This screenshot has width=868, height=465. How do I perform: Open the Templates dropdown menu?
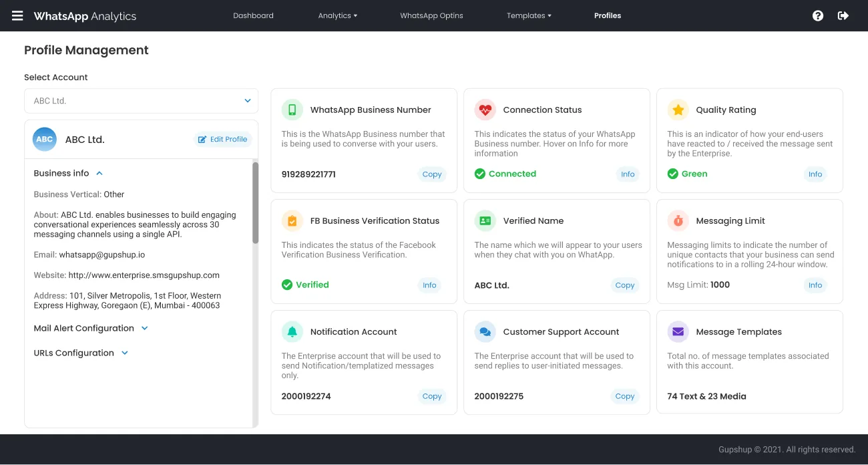pyautogui.click(x=529, y=15)
